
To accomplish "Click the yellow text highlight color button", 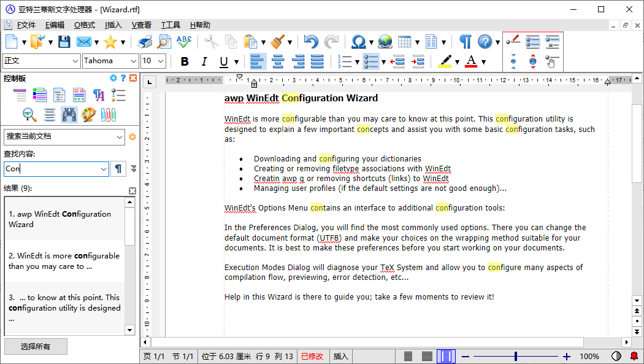I will point(445,61).
